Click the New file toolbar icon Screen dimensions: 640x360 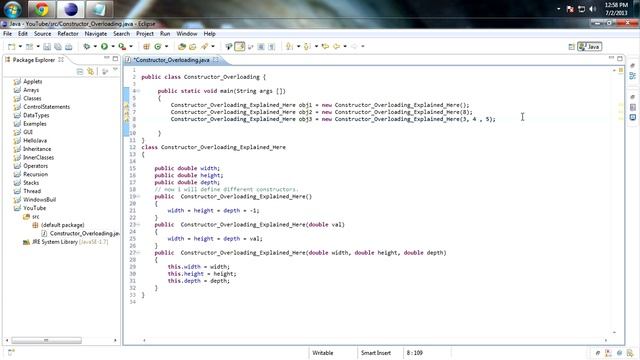point(11,47)
